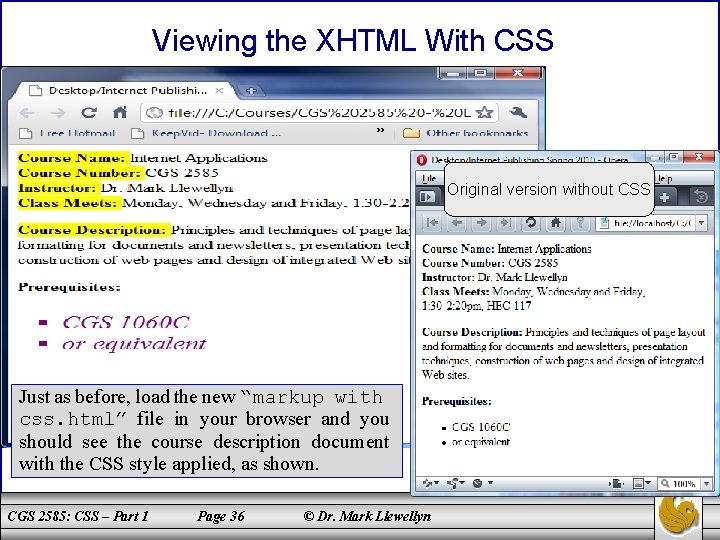Click 'Course Description:' highlighted label in Chrome
The height and width of the screenshot is (540, 720).
tap(92, 230)
